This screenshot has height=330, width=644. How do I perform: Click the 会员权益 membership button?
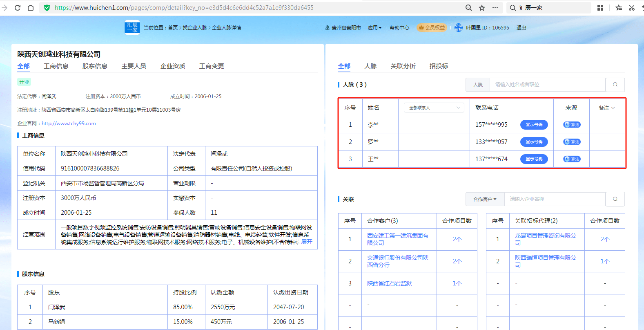point(431,28)
